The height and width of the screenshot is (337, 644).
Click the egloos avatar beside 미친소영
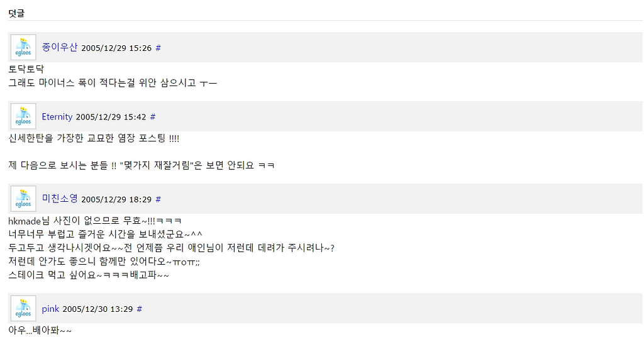[x=23, y=199]
